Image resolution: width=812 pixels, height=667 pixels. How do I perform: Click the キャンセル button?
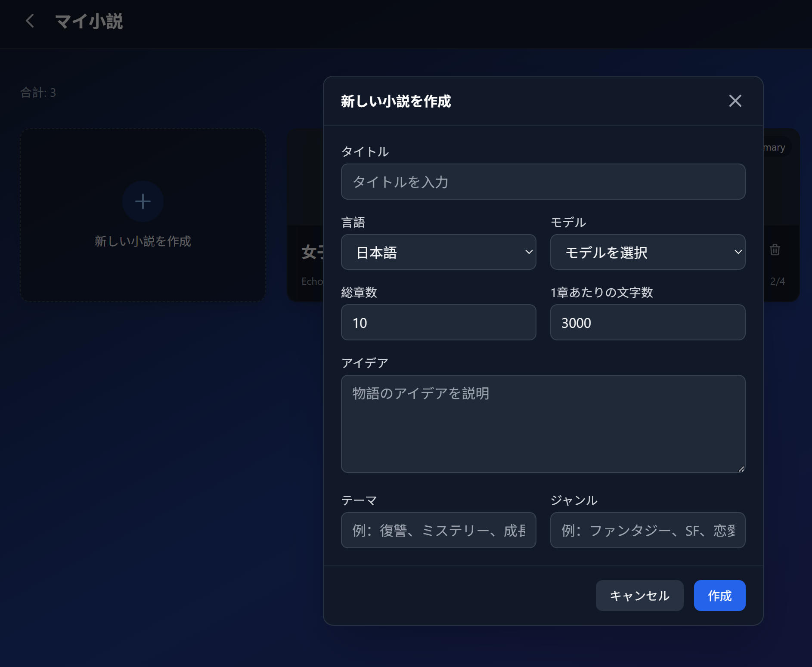639,596
